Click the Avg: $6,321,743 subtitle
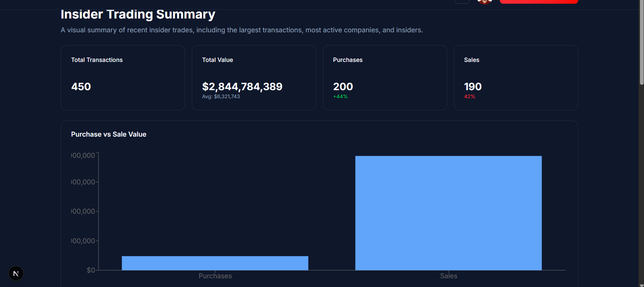Image resolution: width=644 pixels, height=287 pixels. pyautogui.click(x=221, y=96)
